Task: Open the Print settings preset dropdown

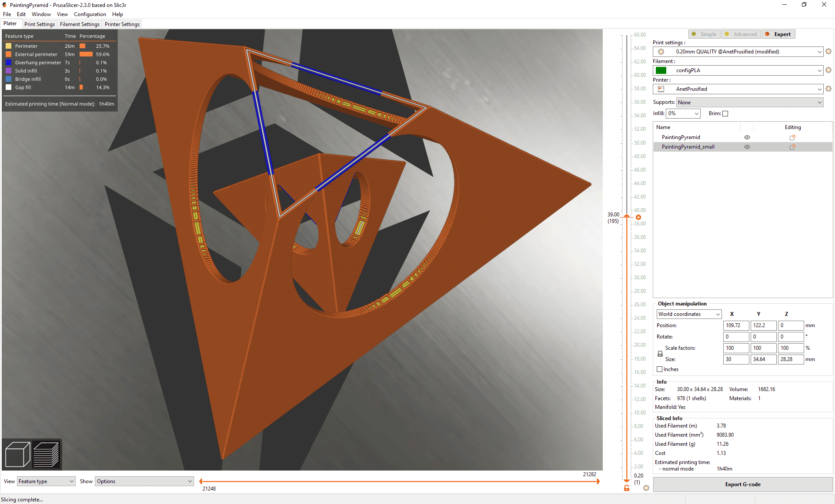Action: [738, 52]
